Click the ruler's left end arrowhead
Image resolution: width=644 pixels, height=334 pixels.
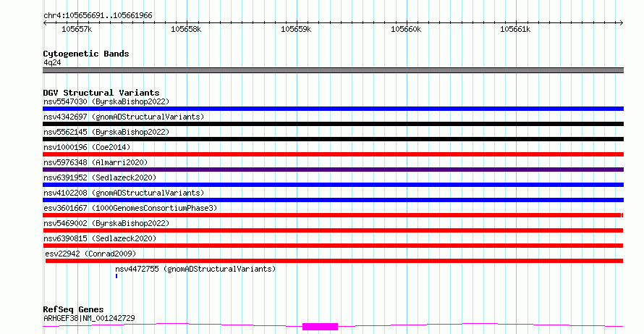[45, 23]
